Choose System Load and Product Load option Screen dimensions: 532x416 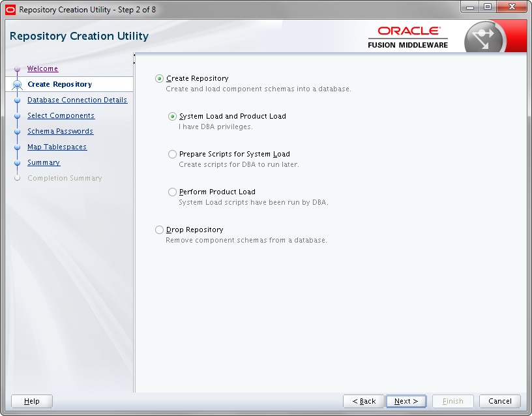[172, 116]
